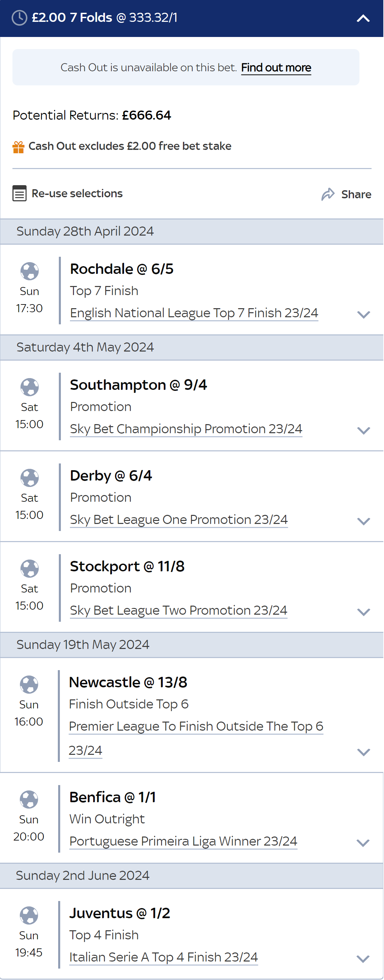Click the clock icon in the bet header

tap(20, 18)
